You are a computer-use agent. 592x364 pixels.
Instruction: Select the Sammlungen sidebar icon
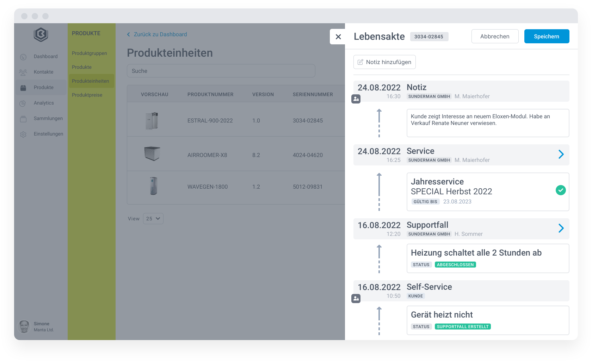click(x=23, y=118)
